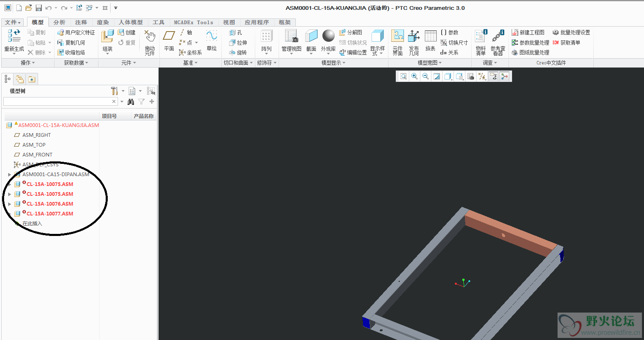Click 复制几何 copy geometry button

click(71, 43)
